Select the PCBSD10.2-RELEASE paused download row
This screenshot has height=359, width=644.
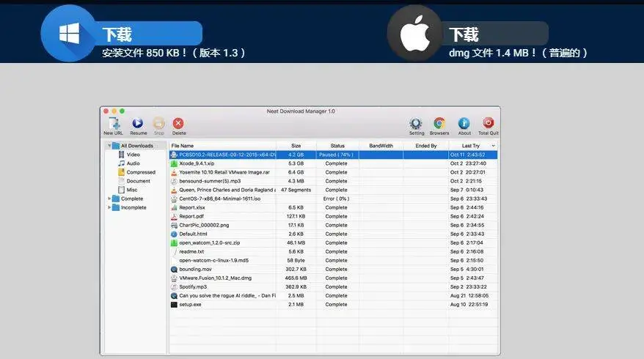pyautogui.click(x=333, y=155)
